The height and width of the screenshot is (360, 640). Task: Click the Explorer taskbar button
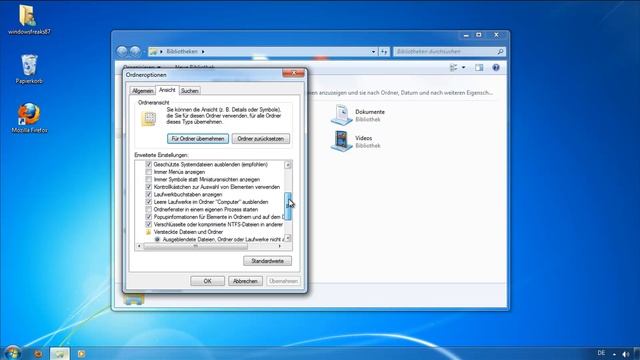point(60,353)
